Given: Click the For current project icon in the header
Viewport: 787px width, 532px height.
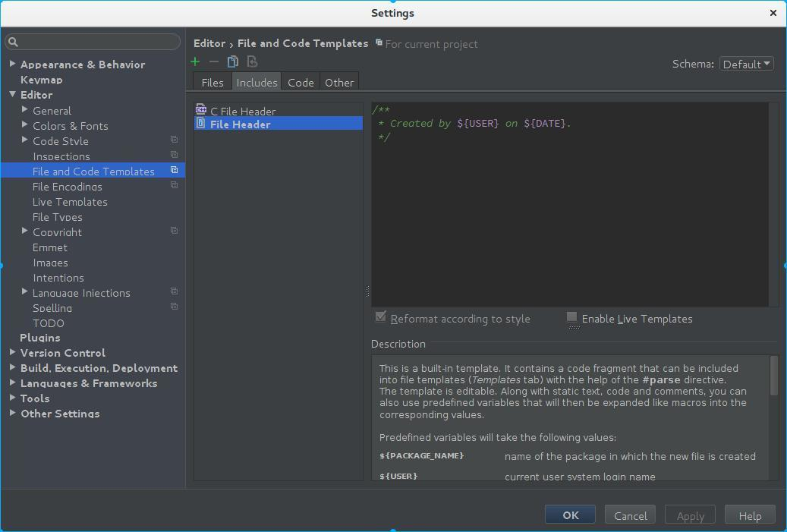Looking at the screenshot, I should 379,42.
